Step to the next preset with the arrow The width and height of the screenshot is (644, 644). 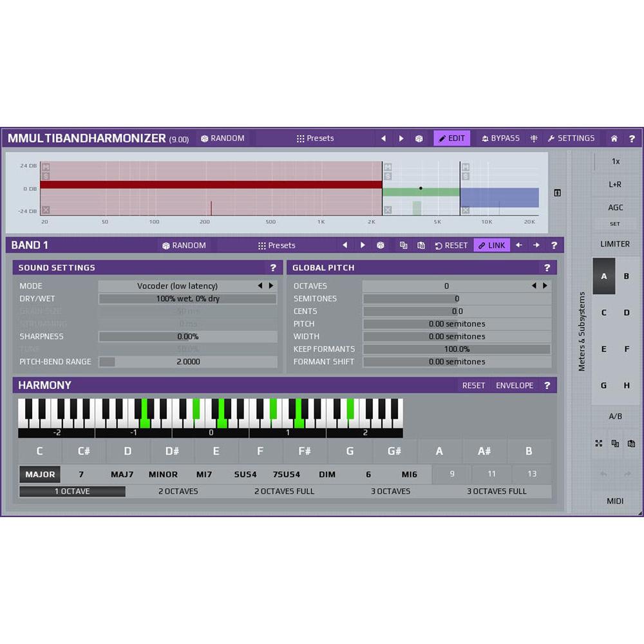point(401,138)
